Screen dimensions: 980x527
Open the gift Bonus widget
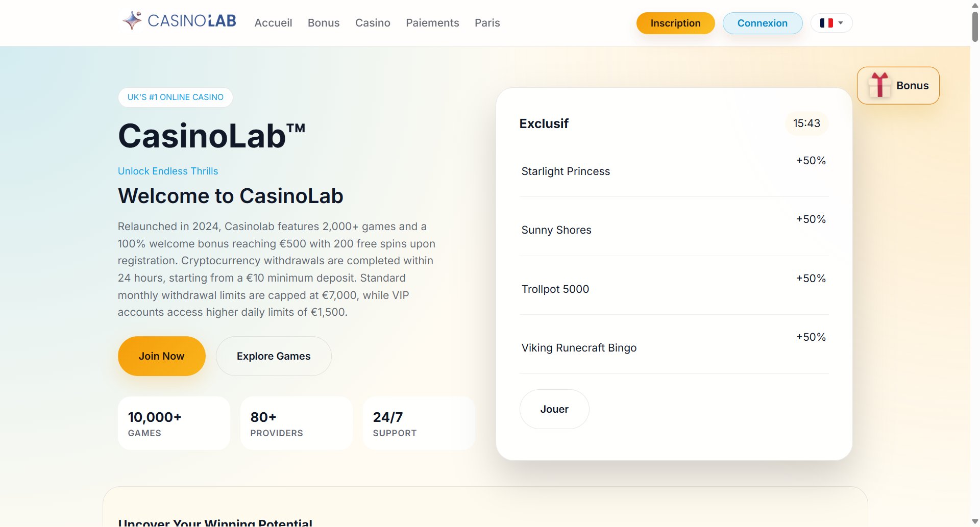(x=897, y=85)
